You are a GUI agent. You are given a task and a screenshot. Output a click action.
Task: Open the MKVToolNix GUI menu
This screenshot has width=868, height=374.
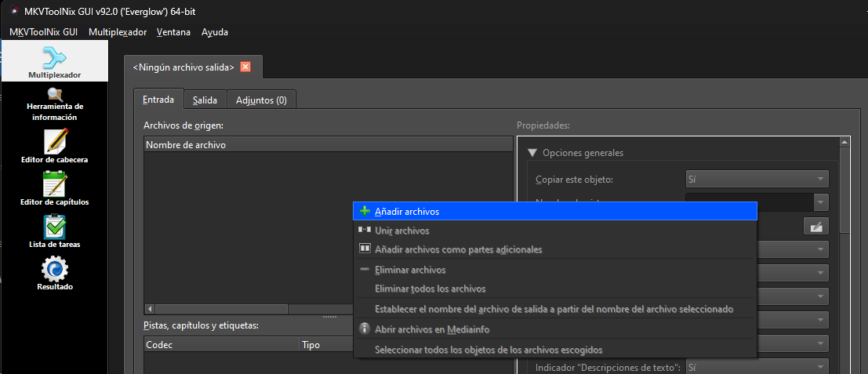[x=43, y=32]
